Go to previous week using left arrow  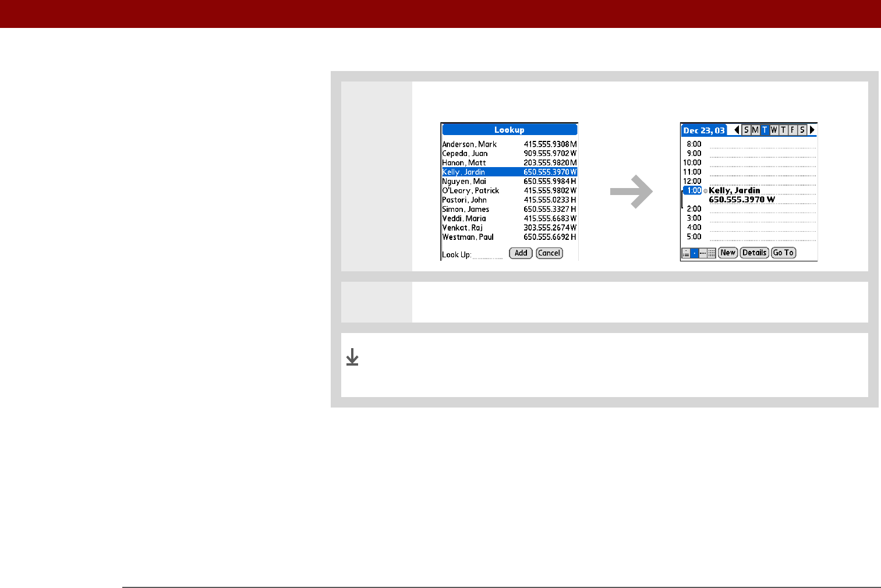[x=737, y=130]
